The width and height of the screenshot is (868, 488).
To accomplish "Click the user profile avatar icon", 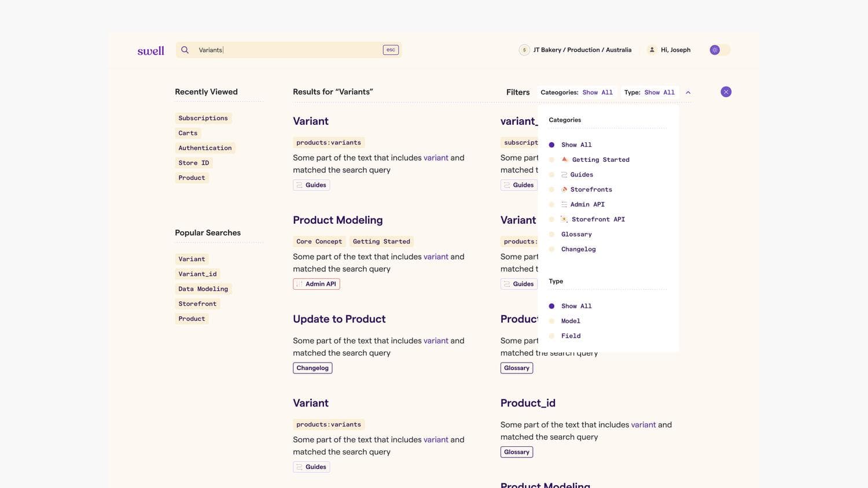I will pos(652,50).
